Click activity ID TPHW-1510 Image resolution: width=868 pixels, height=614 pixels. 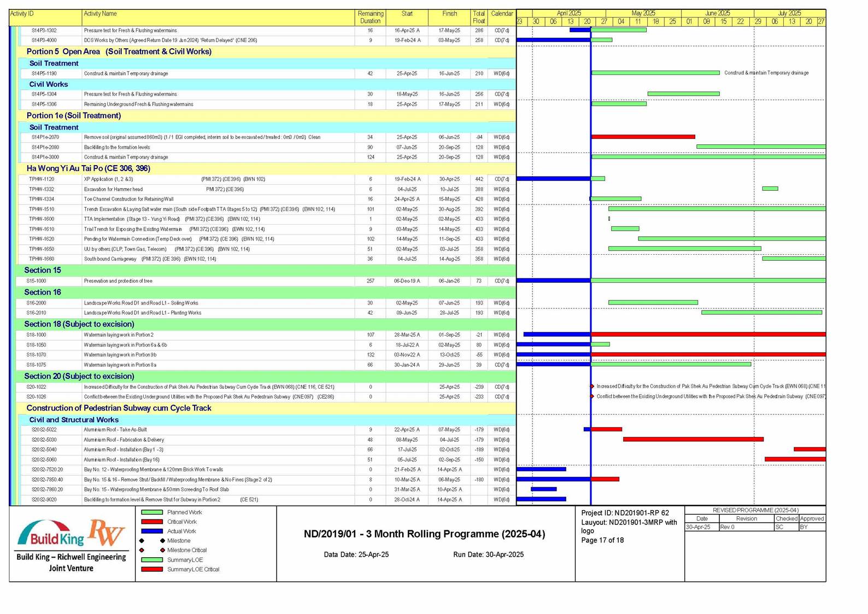[42, 209]
